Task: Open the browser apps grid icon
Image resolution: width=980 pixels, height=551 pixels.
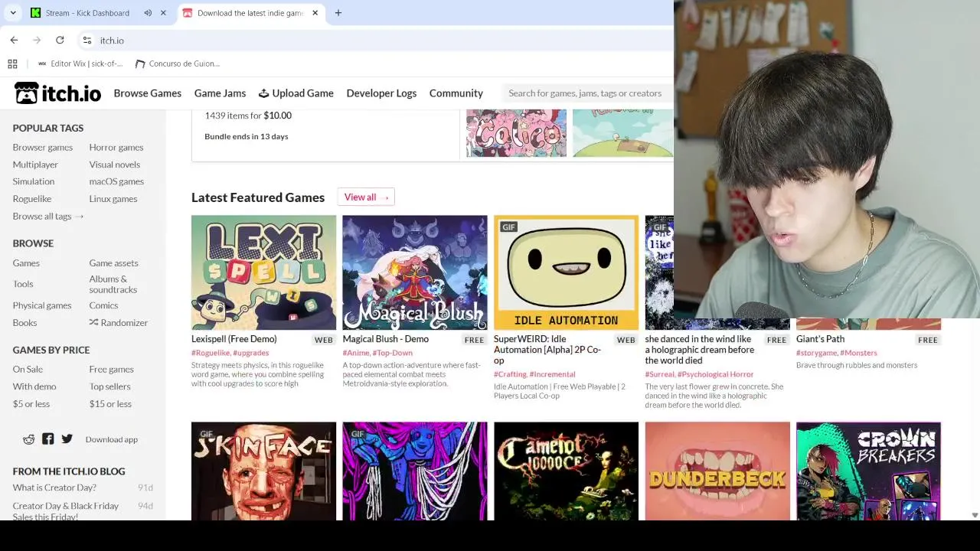Action: pos(12,64)
